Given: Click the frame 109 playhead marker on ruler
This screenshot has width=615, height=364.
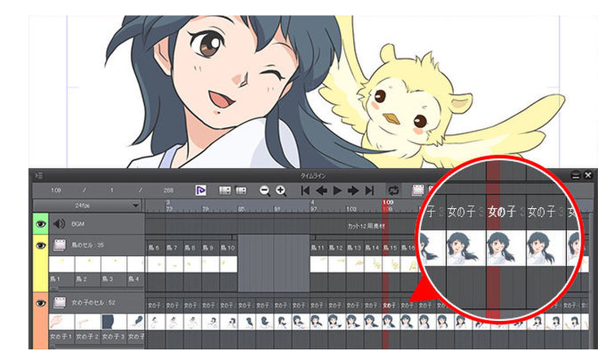Looking at the screenshot, I should pyautogui.click(x=388, y=201).
